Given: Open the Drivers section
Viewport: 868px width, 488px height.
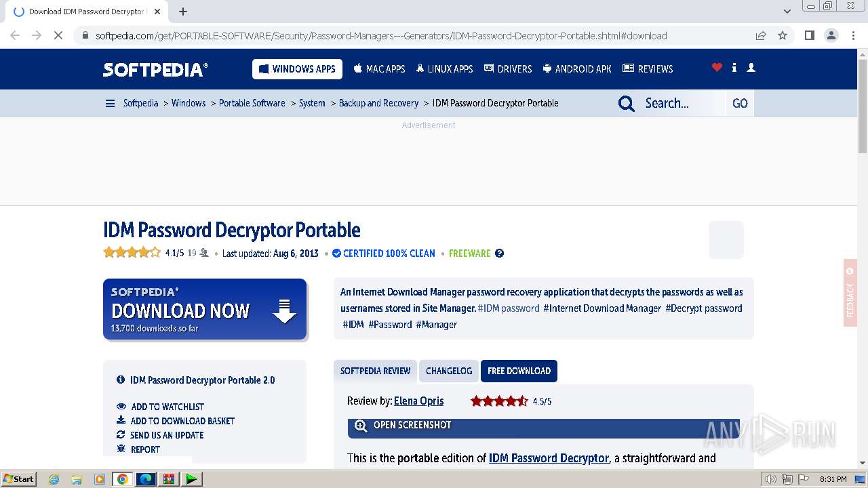Looking at the screenshot, I should [508, 69].
